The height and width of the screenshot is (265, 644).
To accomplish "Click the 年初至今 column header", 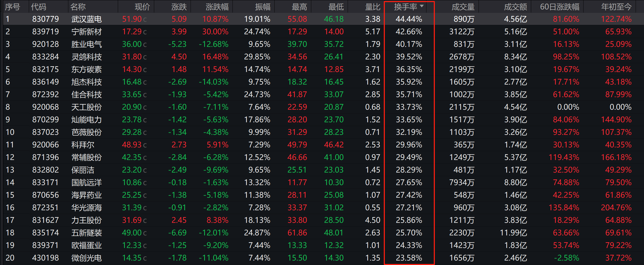I will [x=617, y=7].
